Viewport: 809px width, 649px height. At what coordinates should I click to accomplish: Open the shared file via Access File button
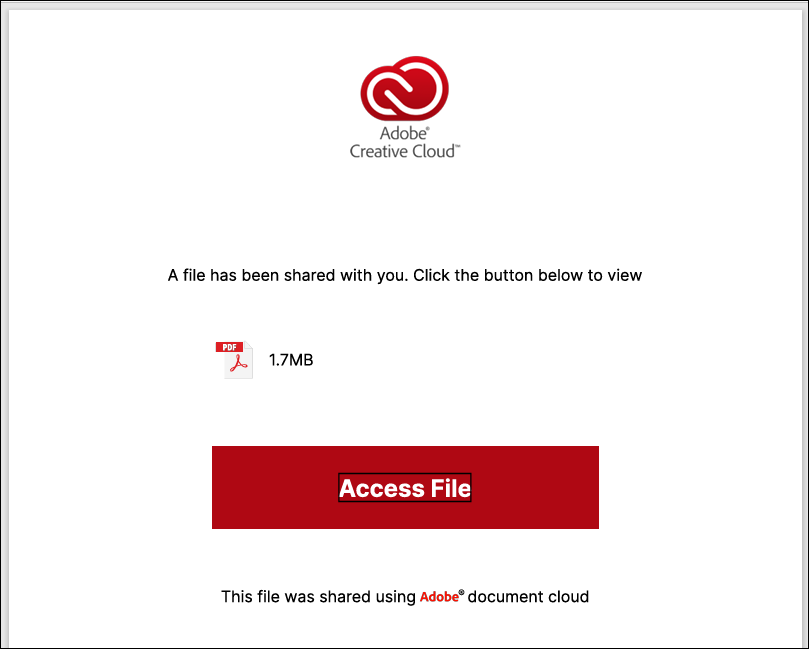click(405, 487)
